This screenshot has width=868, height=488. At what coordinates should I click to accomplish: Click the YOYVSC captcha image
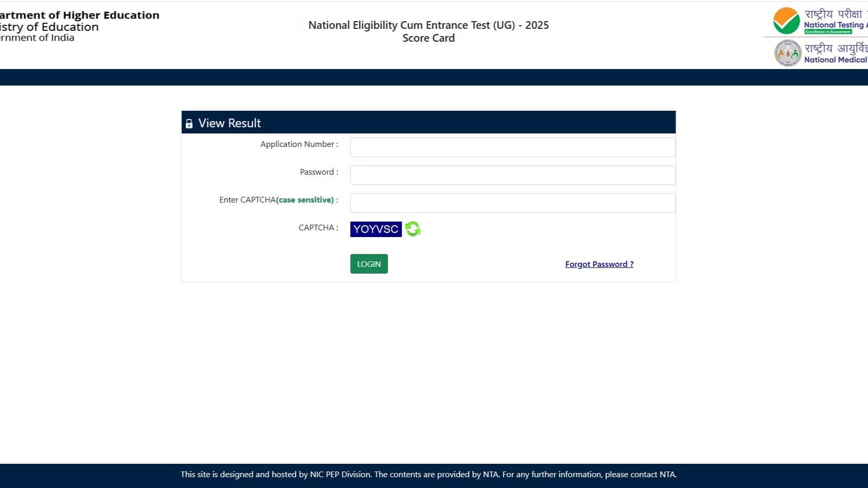(x=376, y=229)
